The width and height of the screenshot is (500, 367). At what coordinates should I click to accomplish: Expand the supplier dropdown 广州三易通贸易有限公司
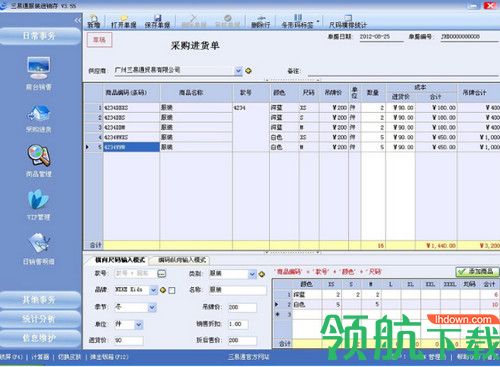pyautogui.click(x=238, y=71)
